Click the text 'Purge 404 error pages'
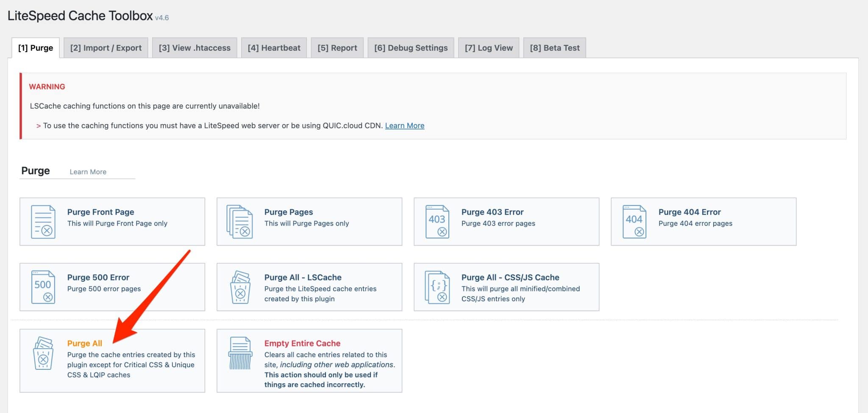 coord(696,223)
